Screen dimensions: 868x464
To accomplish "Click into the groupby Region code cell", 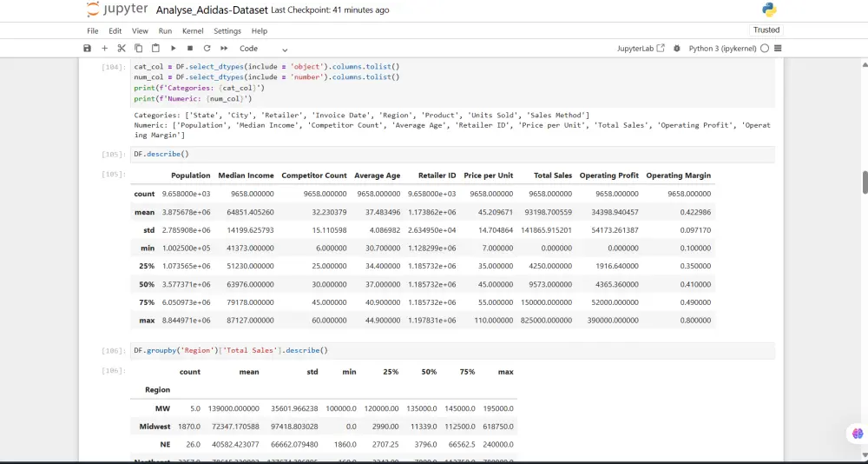I will [x=452, y=350].
